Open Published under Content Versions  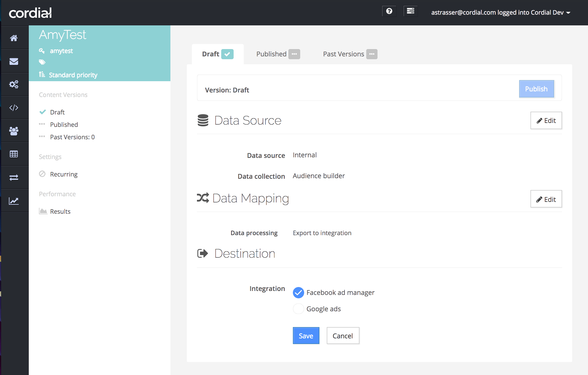64,125
